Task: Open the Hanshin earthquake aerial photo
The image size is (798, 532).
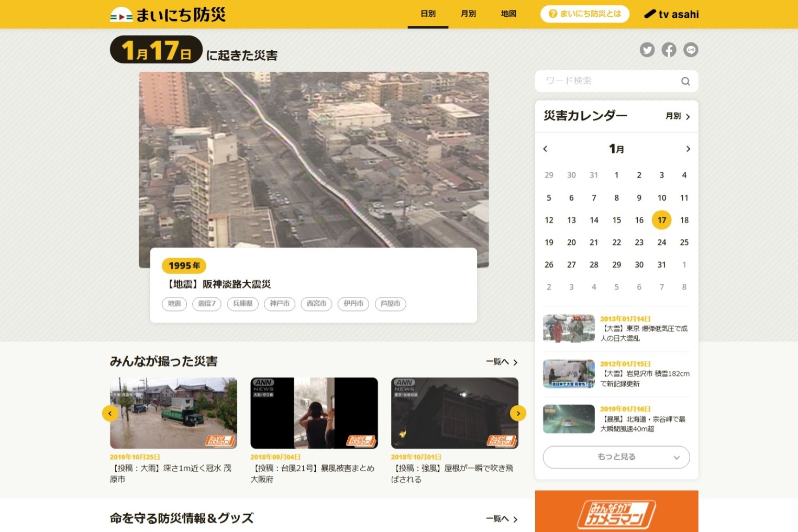Action: coord(314,160)
